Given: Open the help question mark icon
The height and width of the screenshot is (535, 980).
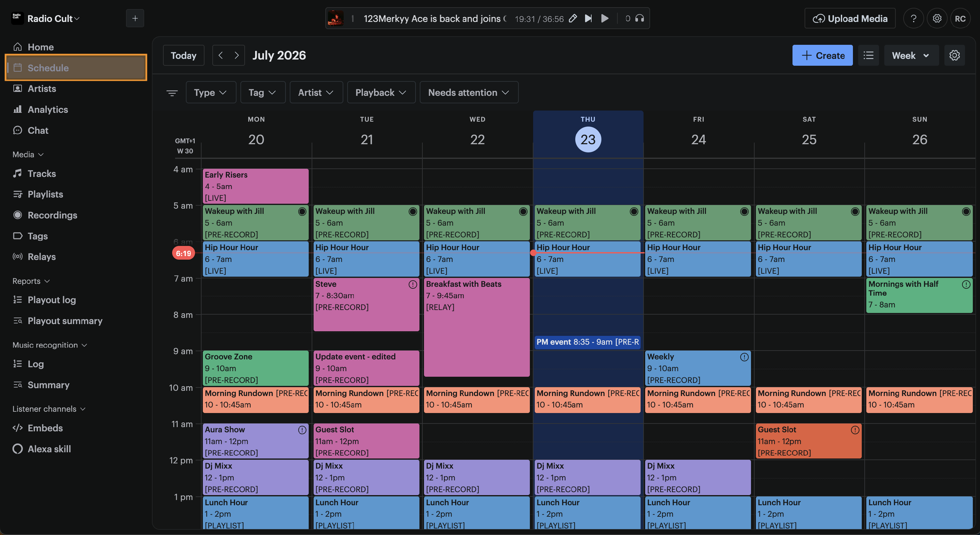Looking at the screenshot, I should [x=913, y=18].
